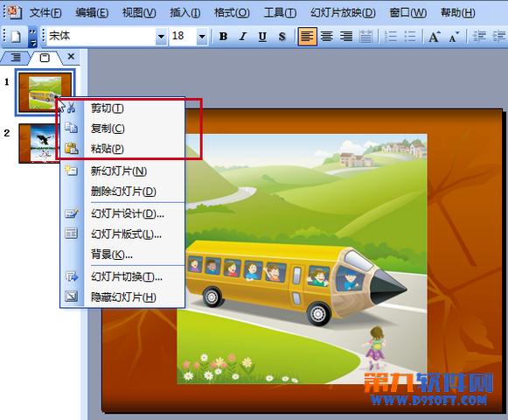508x420 pixels.
Task: Select the Align Right icon
Action: pos(346,37)
